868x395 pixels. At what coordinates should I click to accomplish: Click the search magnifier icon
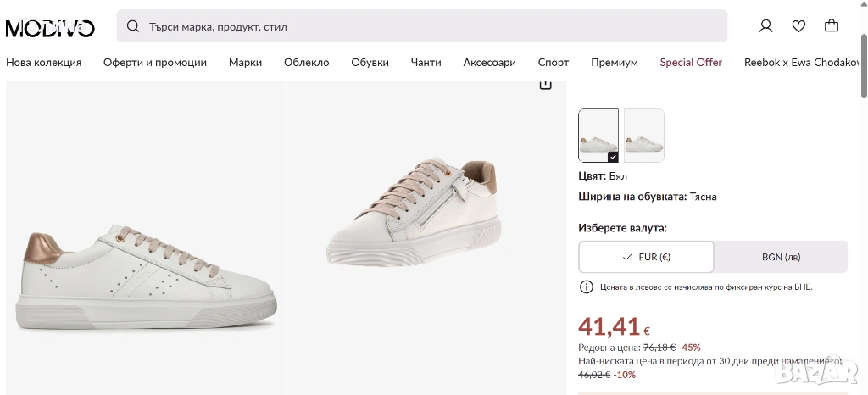133,26
